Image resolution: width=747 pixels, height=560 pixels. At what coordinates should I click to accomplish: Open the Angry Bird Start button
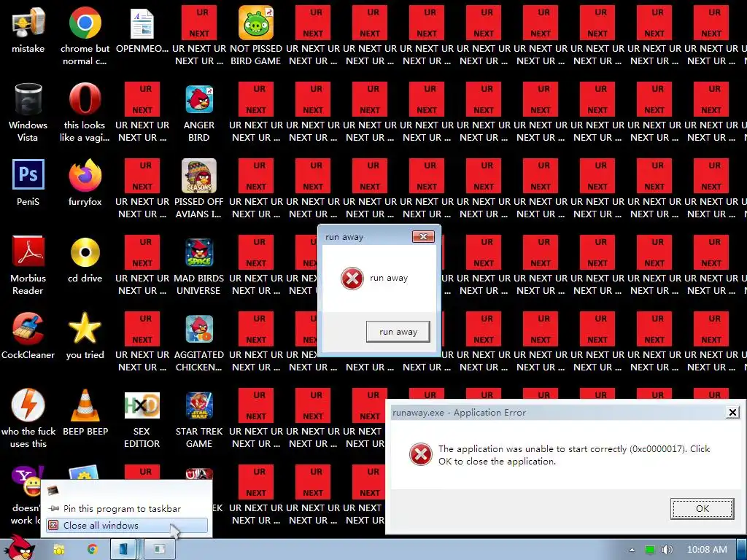19,548
